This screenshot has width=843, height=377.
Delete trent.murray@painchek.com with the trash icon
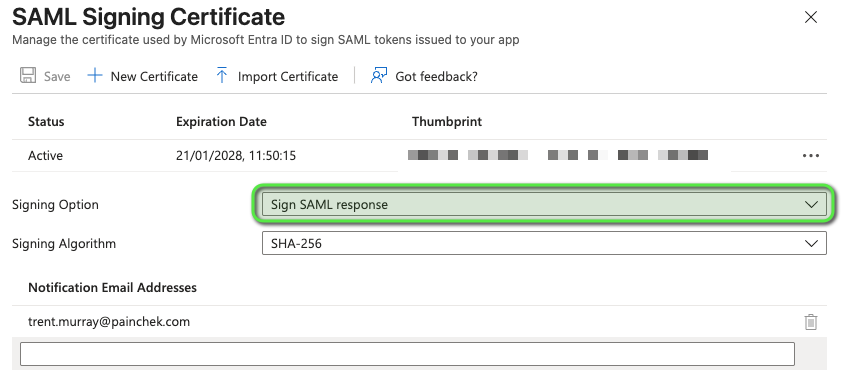click(811, 322)
